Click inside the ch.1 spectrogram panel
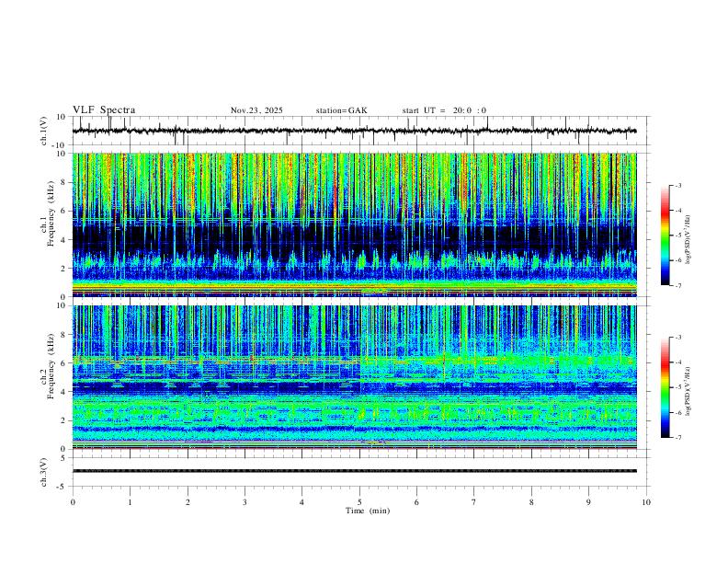728x563 pixels. (x=354, y=224)
